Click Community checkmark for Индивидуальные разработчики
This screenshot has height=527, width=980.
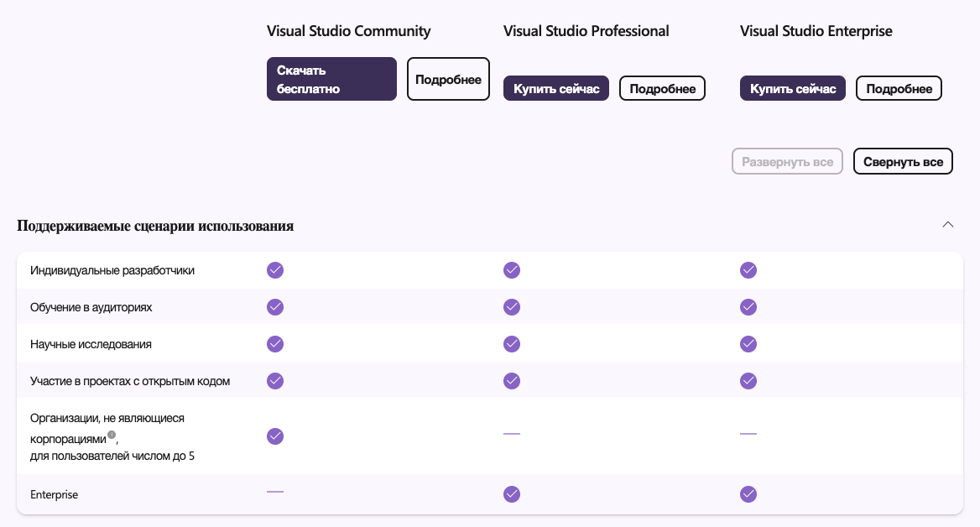(275, 270)
